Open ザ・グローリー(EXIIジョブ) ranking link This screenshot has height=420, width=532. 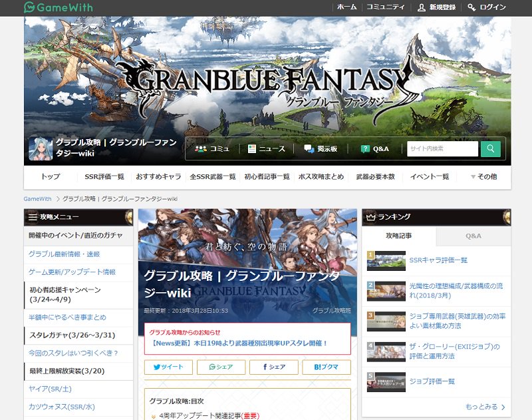coord(455,351)
